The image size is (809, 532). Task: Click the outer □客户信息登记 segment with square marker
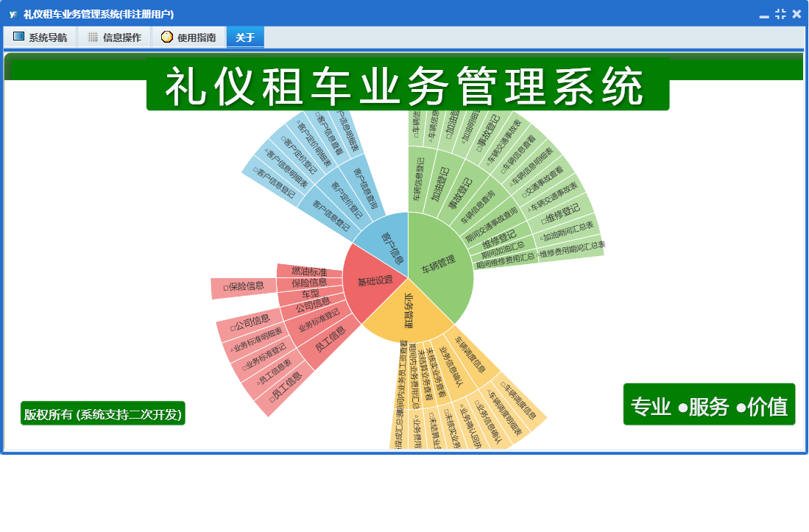click(x=273, y=182)
